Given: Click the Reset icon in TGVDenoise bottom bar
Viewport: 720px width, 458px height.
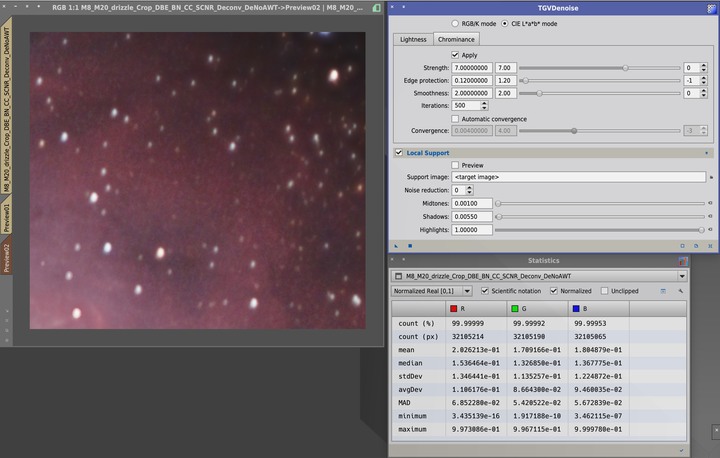Looking at the screenshot, I should [x=709, y=245].
